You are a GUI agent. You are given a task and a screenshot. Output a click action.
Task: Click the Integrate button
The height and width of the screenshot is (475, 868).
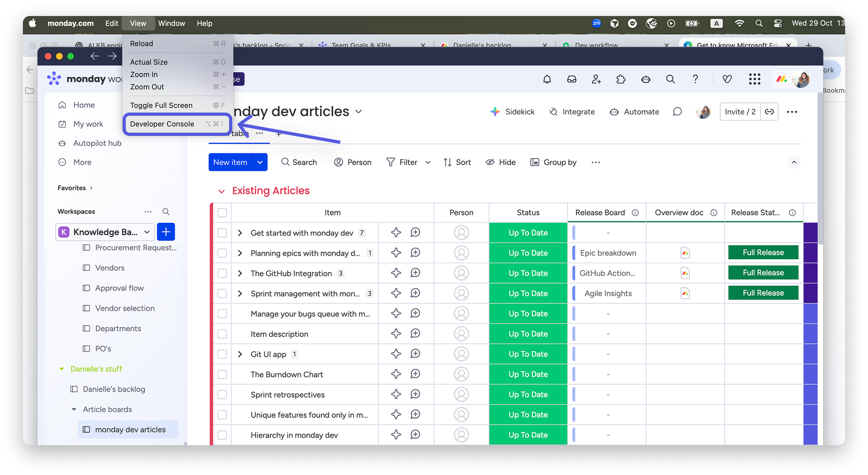click(x=572, y=112)
